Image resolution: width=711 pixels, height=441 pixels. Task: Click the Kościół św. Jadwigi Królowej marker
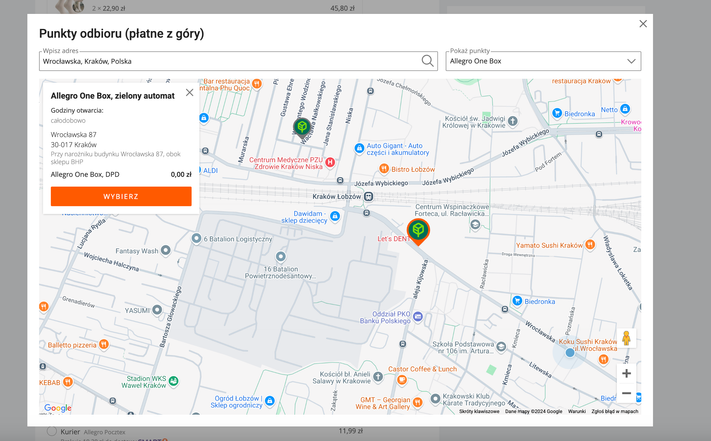[x=512, y=121]
